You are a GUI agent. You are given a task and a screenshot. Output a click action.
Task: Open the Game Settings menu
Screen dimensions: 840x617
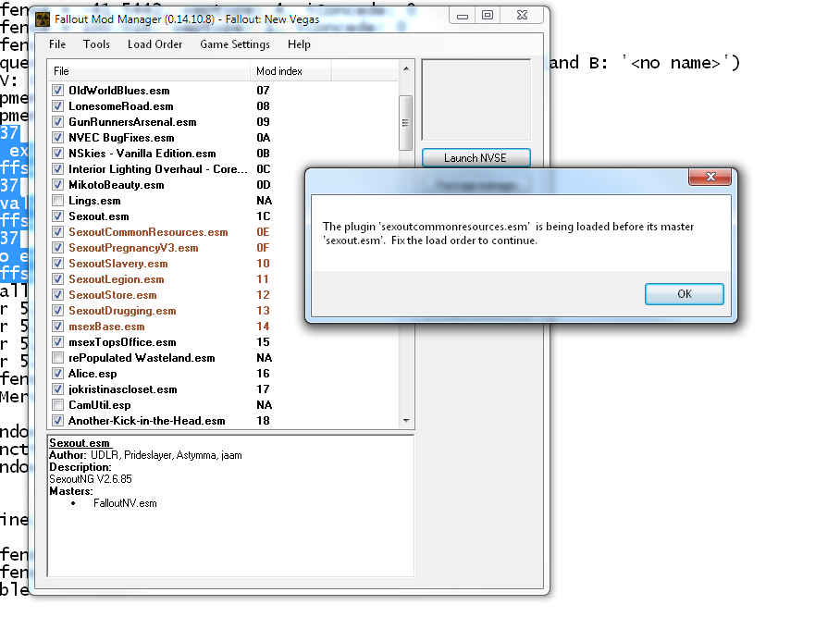click(235, 44)
